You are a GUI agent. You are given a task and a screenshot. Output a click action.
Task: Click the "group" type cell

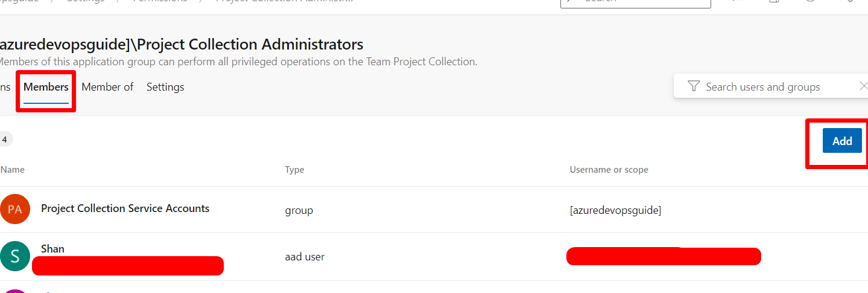299,210
